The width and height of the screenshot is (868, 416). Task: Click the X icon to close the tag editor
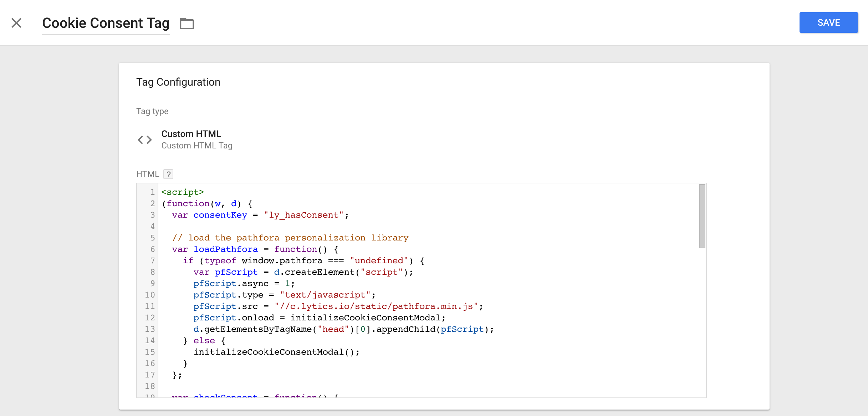(x=16, y=23)
